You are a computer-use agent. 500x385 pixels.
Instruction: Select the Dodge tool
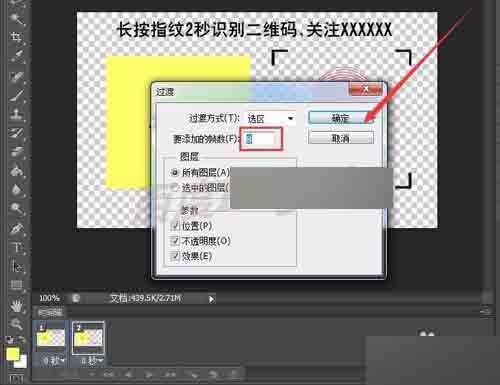pyautogui.click(x=16, y=209)
